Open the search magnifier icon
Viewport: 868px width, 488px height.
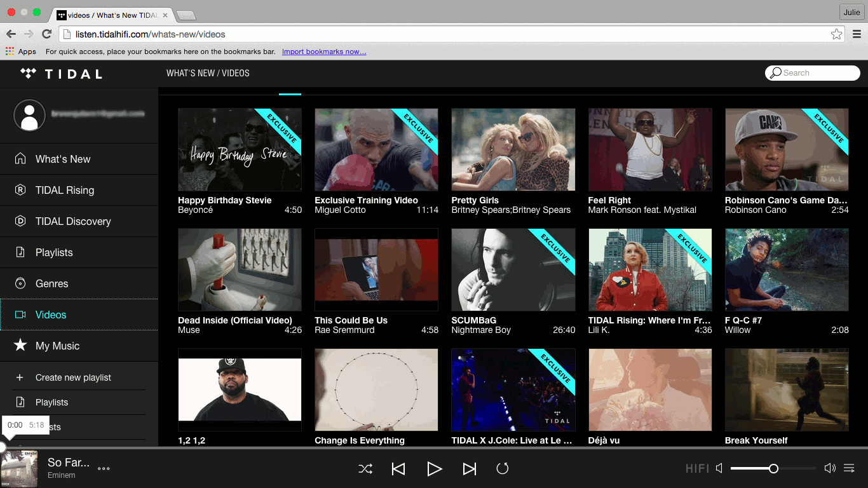click(775, 72)
